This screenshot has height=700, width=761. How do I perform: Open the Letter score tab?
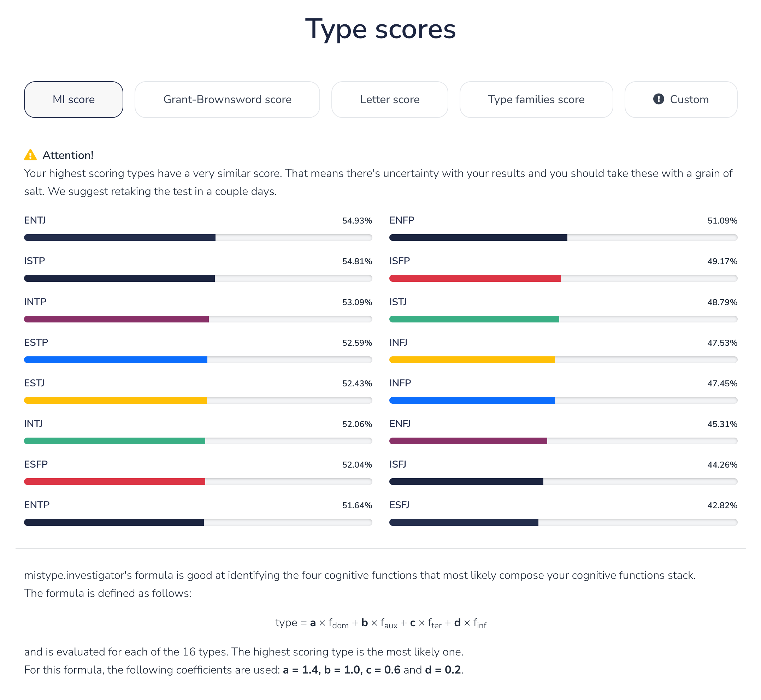coord(389,99)
